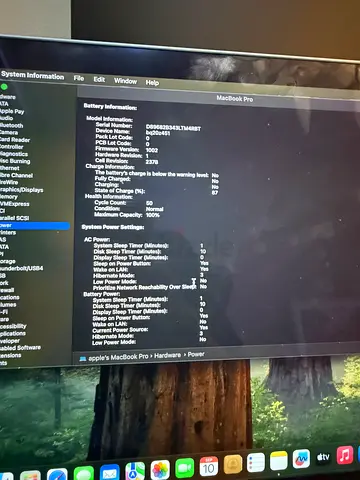Image resolution: width=360 pixels, height=480 pixels.
Task: Launch Freeform from the Dock
Action: [x=301, y=459]
